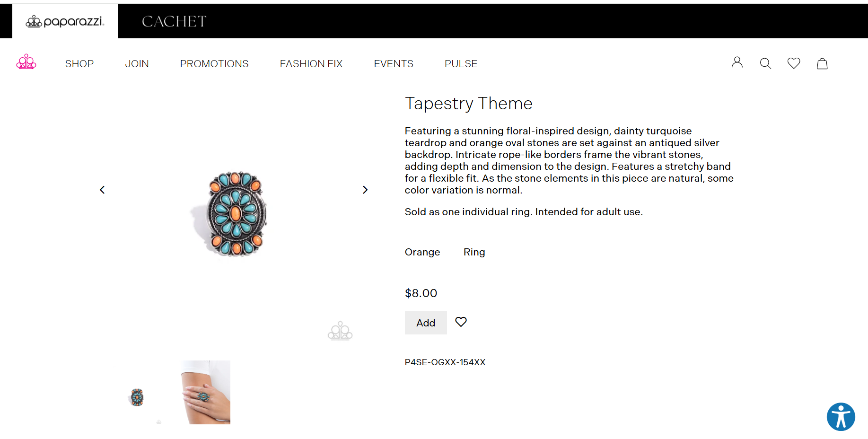Click the JOIN link
The width and height of the screenshot is (868, 439).
137,64
